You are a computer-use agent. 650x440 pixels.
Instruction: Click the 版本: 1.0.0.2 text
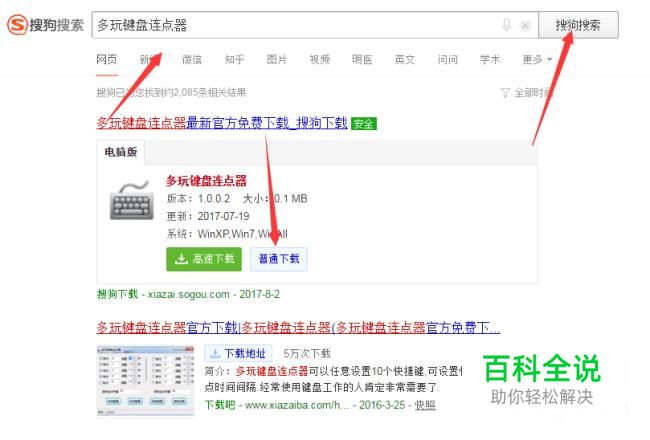(x=198, y=199)
